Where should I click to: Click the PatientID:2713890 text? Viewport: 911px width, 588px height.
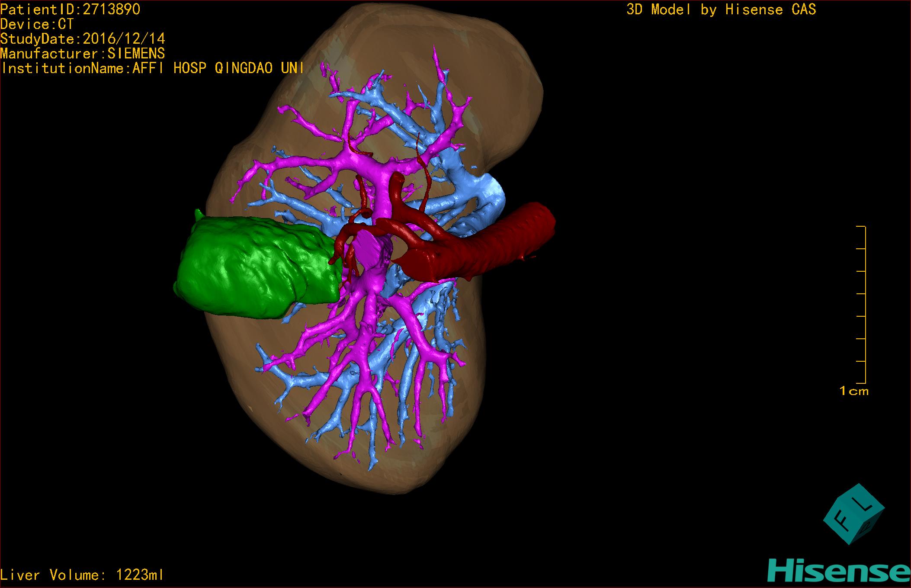pos(70,10)
